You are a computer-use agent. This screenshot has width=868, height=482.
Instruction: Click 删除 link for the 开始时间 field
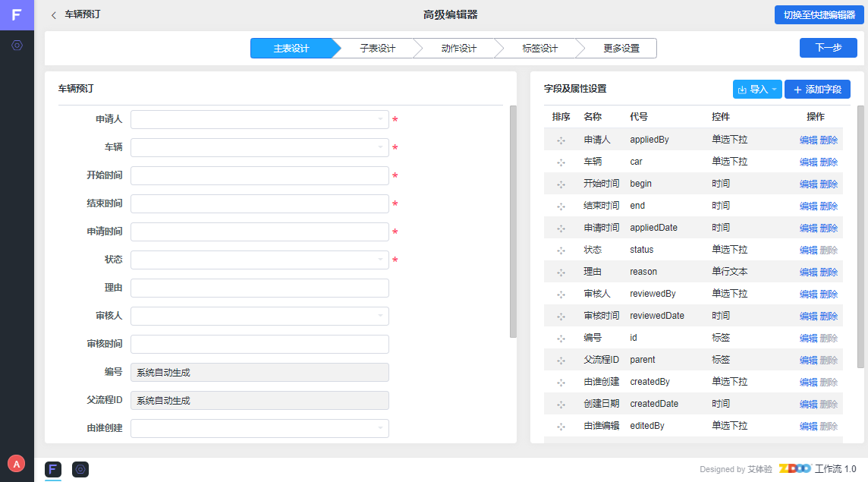tap(829, 184)
